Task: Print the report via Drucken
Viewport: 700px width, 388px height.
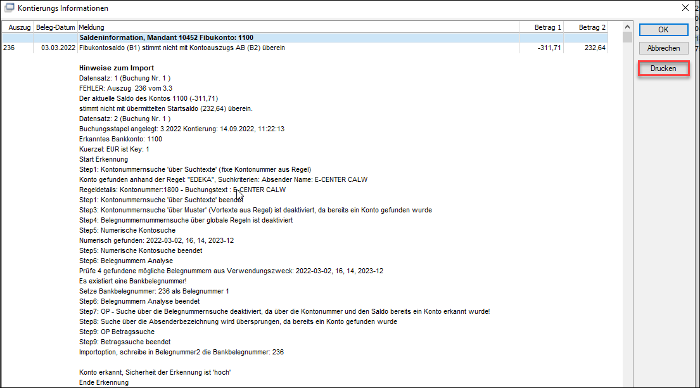Action: coord(663,68)
